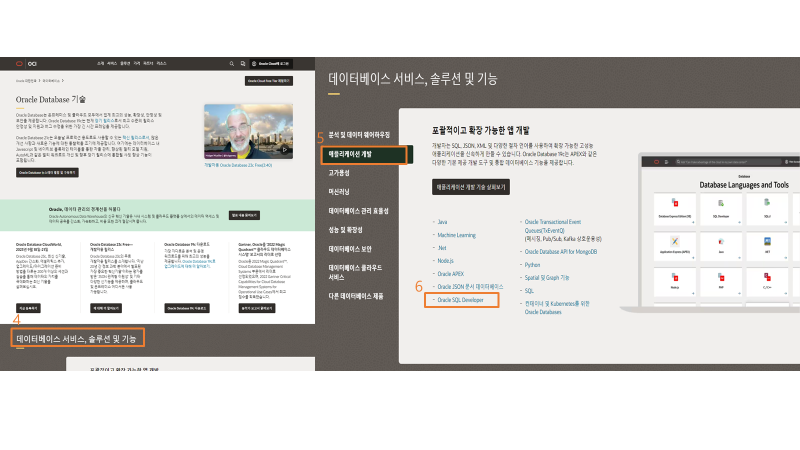Image resolution: width=800 pixels, height=450 pixels.
Task: Click the Oracle Database 19c download button
Action: tap(187, 308)
